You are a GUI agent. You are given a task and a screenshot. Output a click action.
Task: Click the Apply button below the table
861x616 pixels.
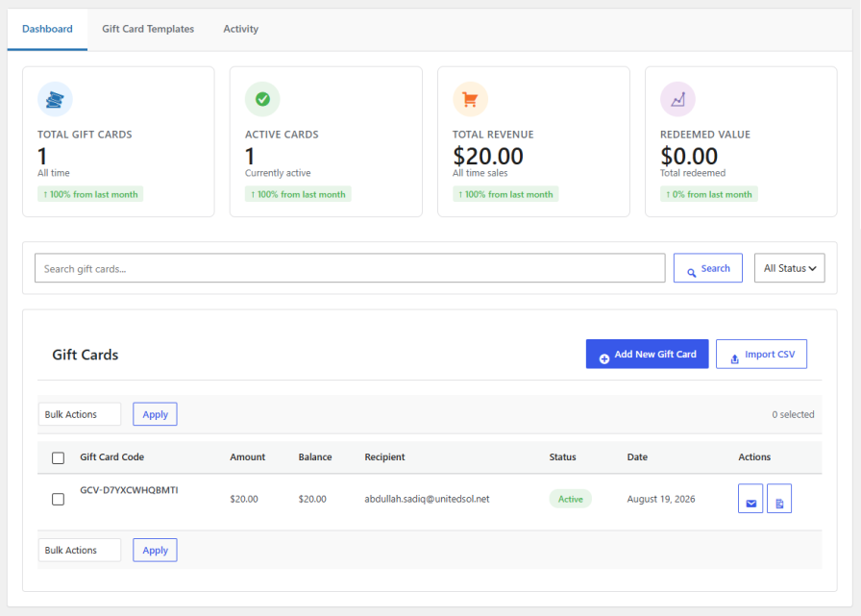(155, 550)
